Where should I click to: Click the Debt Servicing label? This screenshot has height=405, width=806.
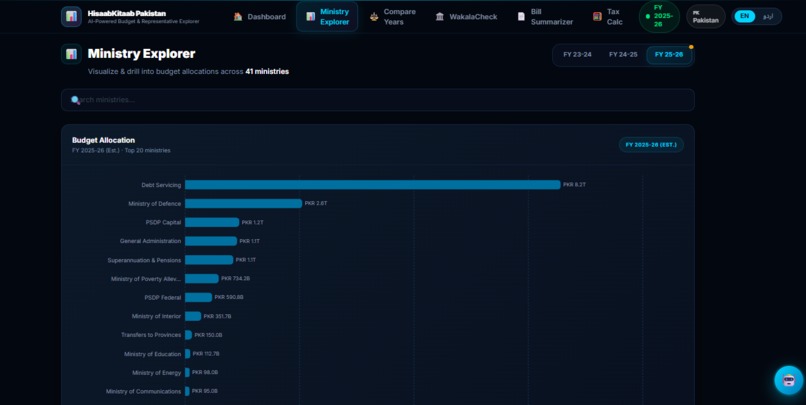point(161,185)
